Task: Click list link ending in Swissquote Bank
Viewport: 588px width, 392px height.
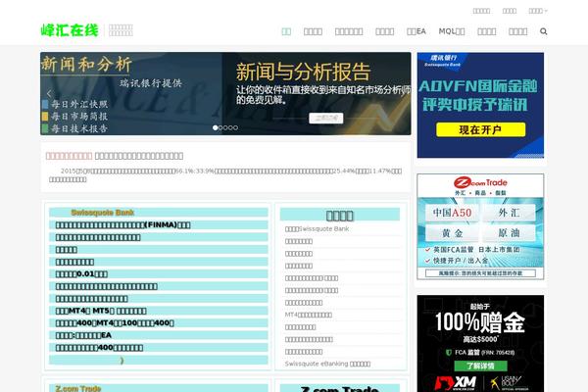Action: click(x=317, y=228)
